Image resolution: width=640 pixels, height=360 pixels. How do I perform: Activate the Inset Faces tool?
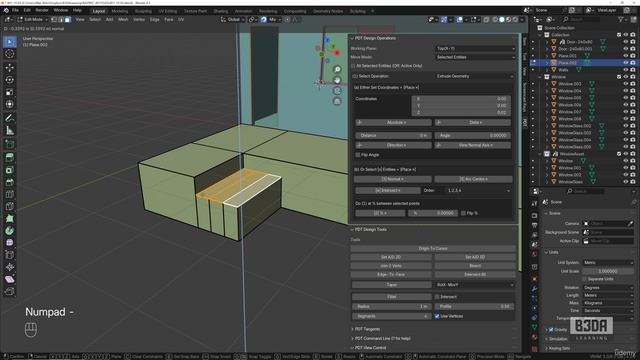tap(10, 170)
